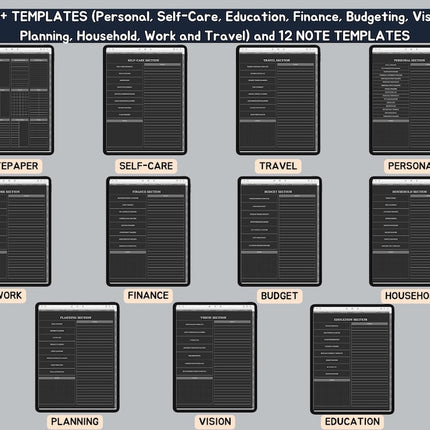The height and width of the screenshot is (430, 430).
Task: Click the "BUDGET" caption label
Action: coord(279,296)
